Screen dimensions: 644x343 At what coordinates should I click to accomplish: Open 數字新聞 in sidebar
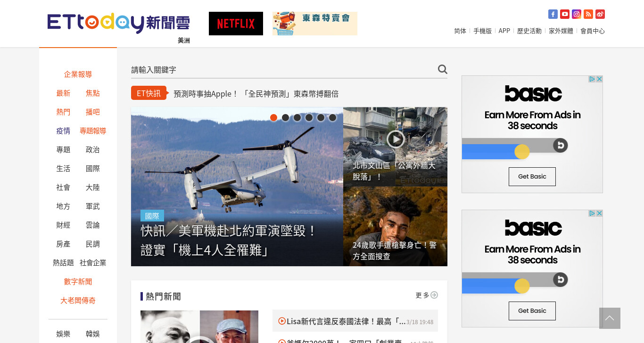tap(78, 282)
